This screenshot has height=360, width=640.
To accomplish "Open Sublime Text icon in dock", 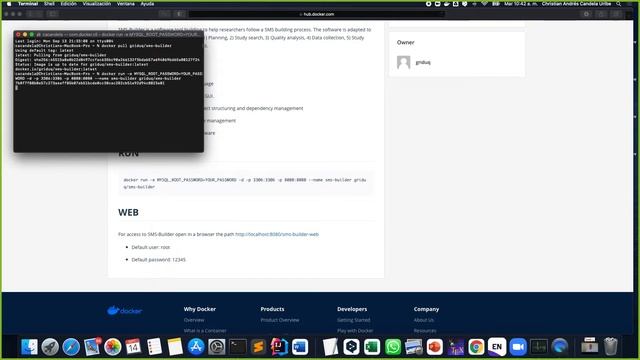I will click(258, 347).
